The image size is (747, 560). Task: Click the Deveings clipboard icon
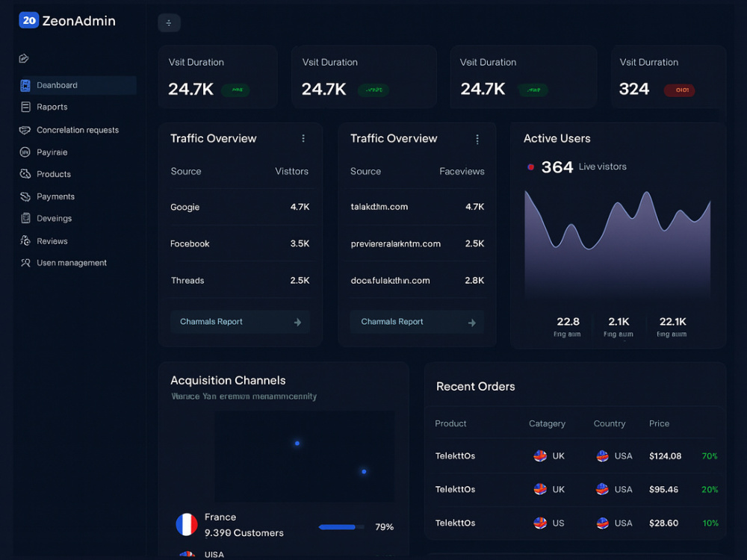click(x=25, y=219)
